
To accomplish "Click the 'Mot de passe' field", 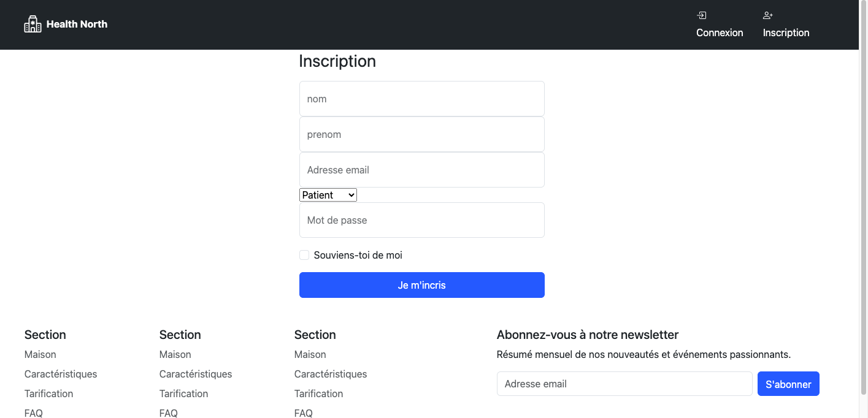I will [x=421, y=220].
